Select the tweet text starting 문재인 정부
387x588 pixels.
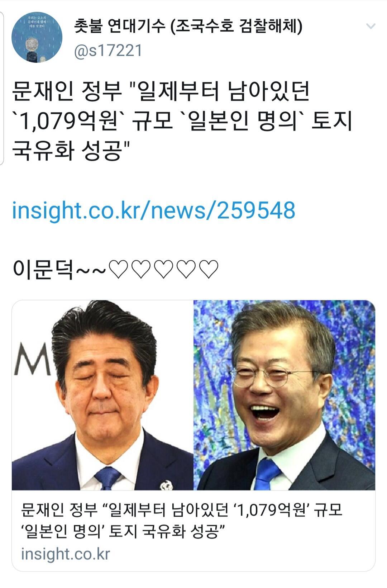tap(182, 121)
